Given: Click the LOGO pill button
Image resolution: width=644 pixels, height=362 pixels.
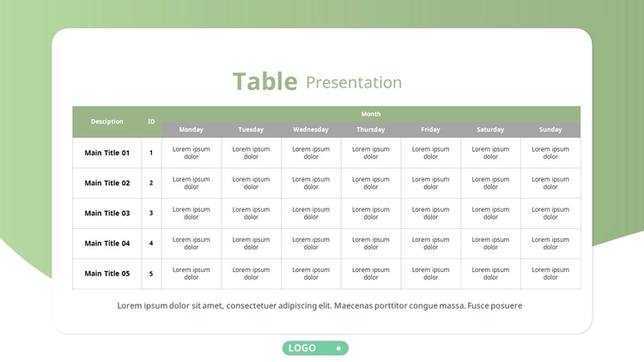Looking at the screenshot, I should tap(315, 348).
